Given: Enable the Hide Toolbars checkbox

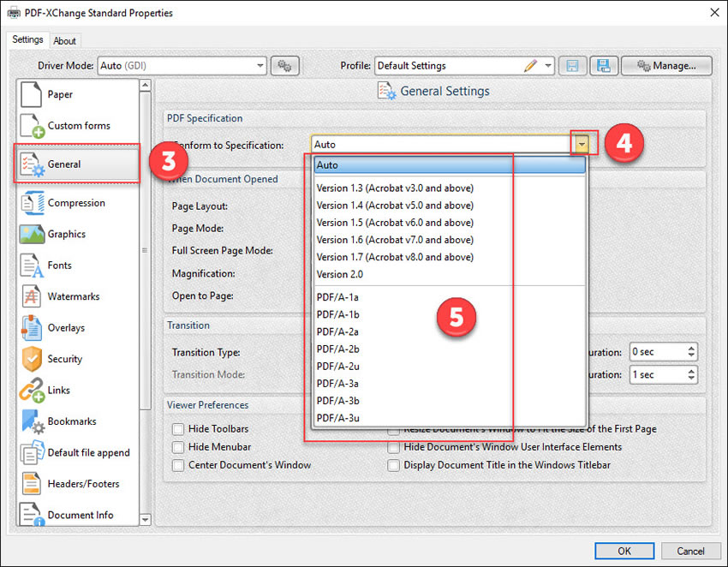Looking at the screenshot, I should pos(178,428).
